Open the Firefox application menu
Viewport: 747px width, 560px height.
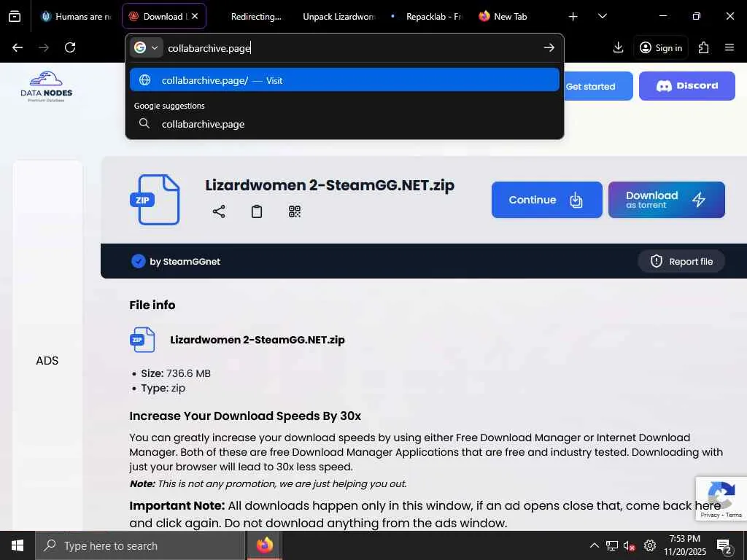(x=729, y=47)
